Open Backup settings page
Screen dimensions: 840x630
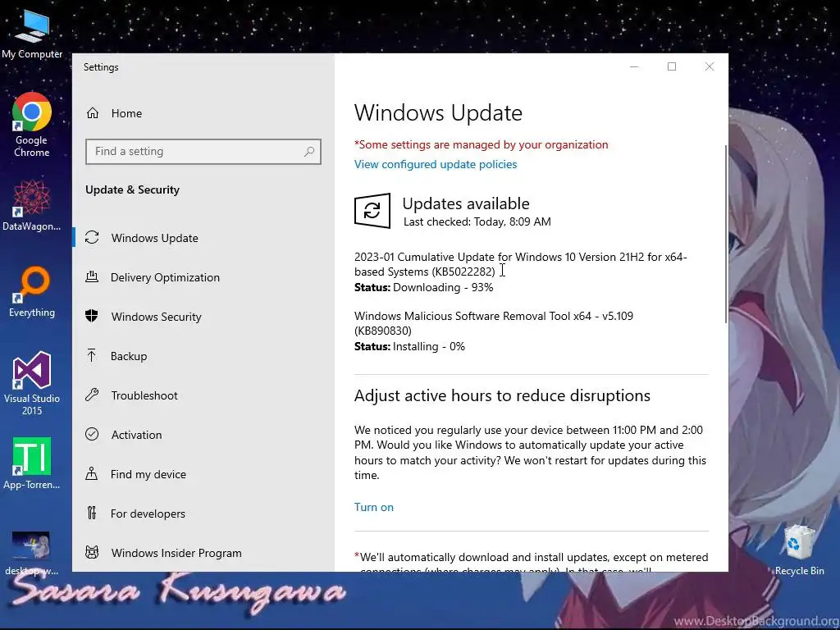203,356
